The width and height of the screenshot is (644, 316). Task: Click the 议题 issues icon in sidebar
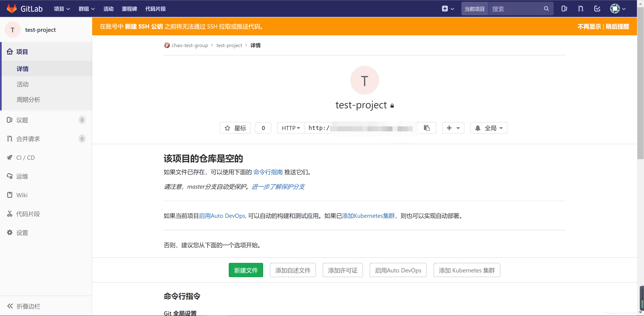[x=10, y=120]
